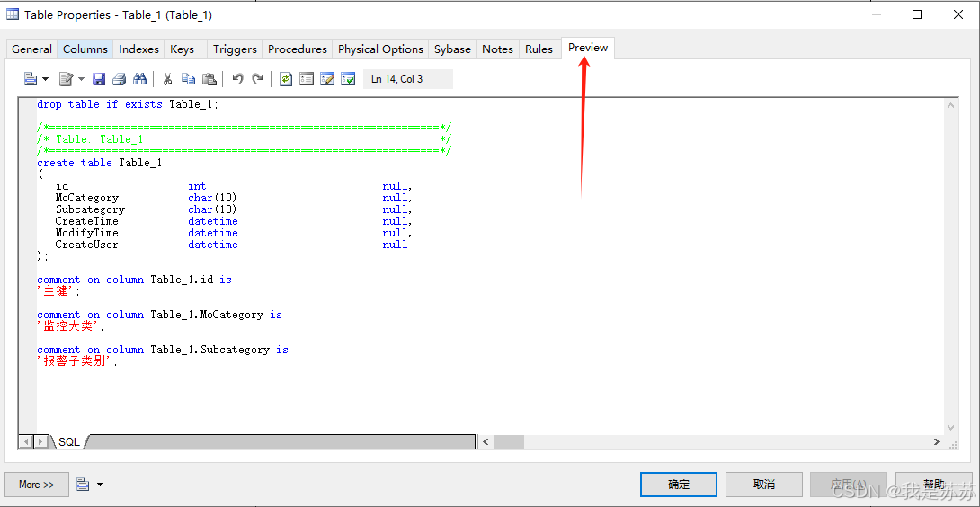The image size is (980, 507).
Task: Click the Subcategory column definition line
Action: tap(234, 209)
